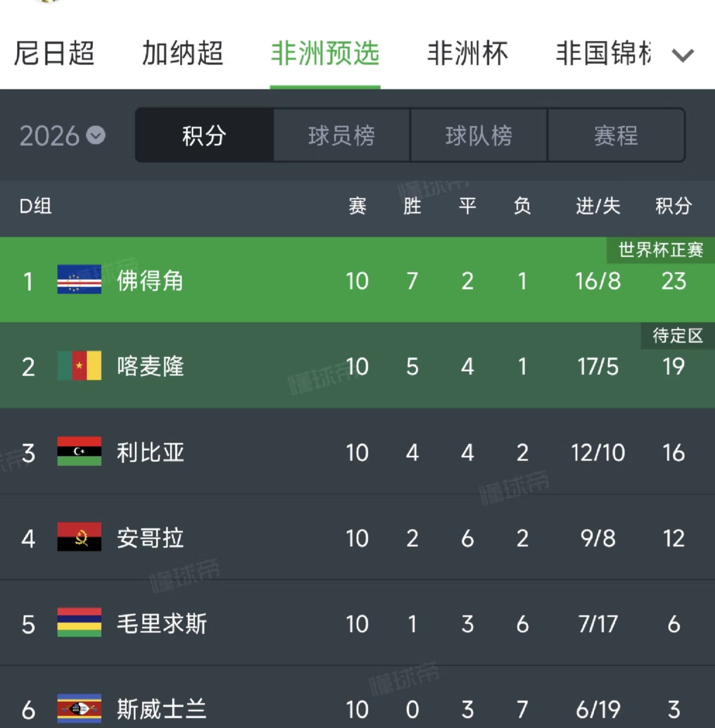Tap the 世界杯正赛 qualification label
Viewport: 715px width, 728px height.
pyautogui.click(x=660, y=250)
